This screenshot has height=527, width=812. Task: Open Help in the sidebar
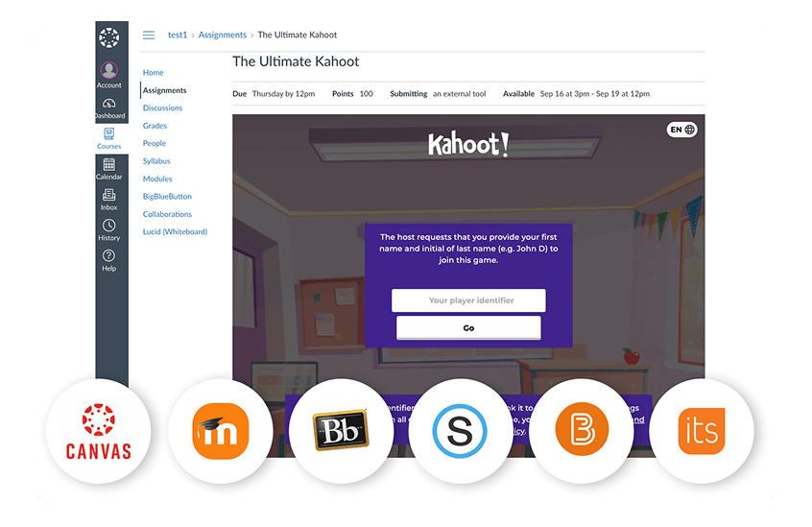(x=109, y=261)
